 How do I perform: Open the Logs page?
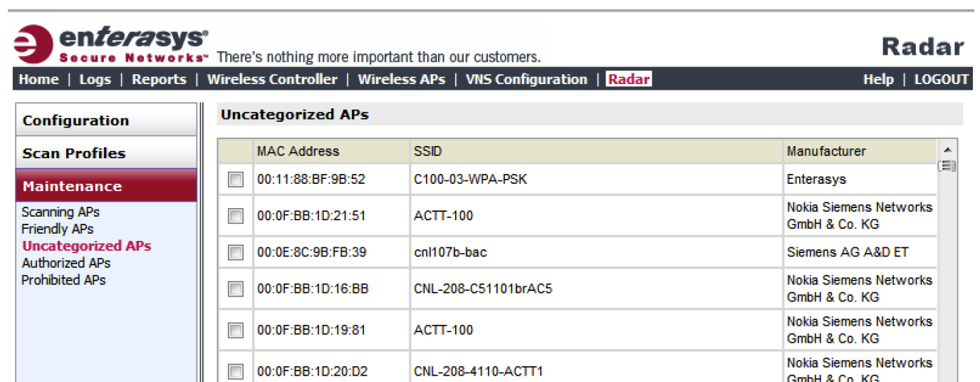(x=95, y=79)
